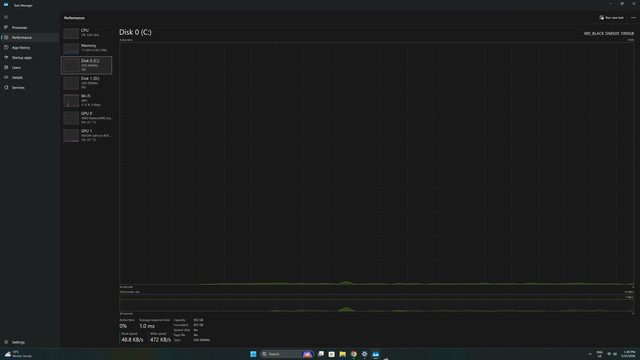This screenshot has height=360, width=640.
Task: Click the 48.8 KB/s read speed value
Action: [132, 340]
